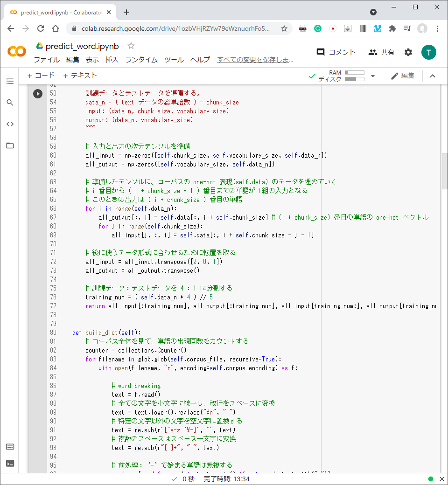Click the green connection status dot
The height and width of the screenshot is (485, 448).
point(430,479)
